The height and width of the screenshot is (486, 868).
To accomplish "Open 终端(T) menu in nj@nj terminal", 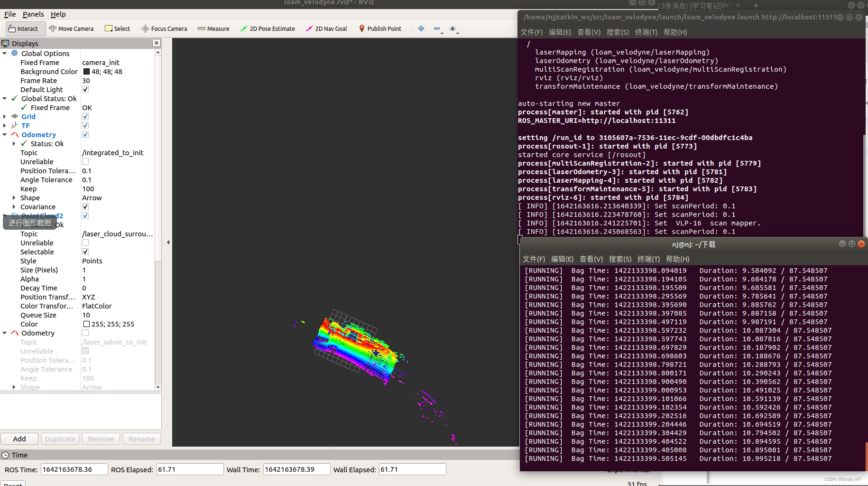I will point(648,259).
